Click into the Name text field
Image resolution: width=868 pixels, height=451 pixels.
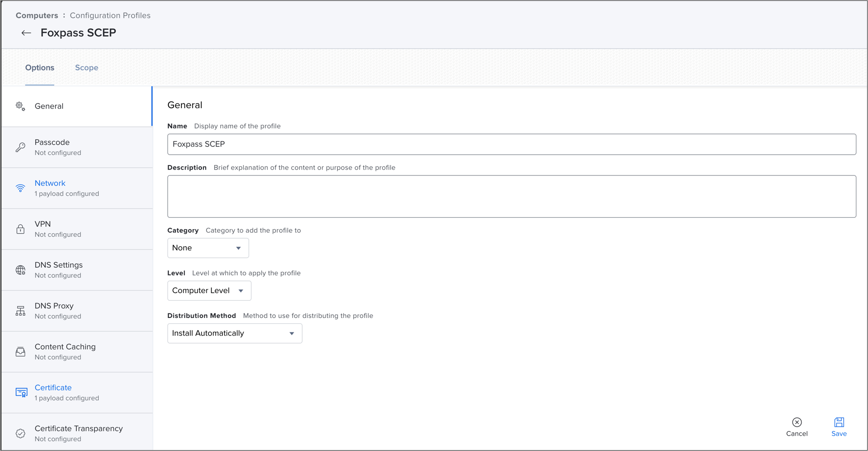(x=511, y=144)
